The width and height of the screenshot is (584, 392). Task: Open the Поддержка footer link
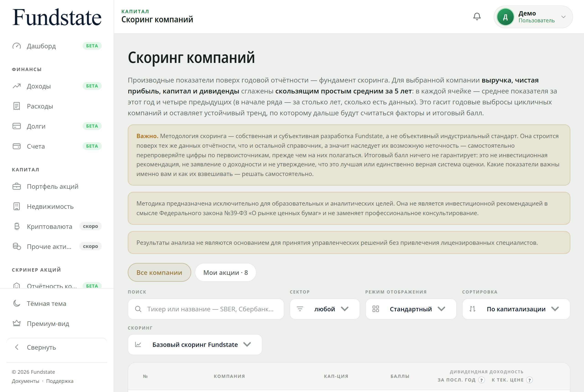point(60,381)
